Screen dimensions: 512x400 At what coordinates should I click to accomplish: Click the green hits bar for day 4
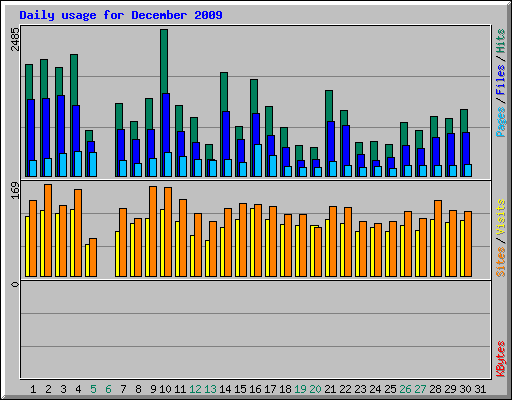[74, 80]
